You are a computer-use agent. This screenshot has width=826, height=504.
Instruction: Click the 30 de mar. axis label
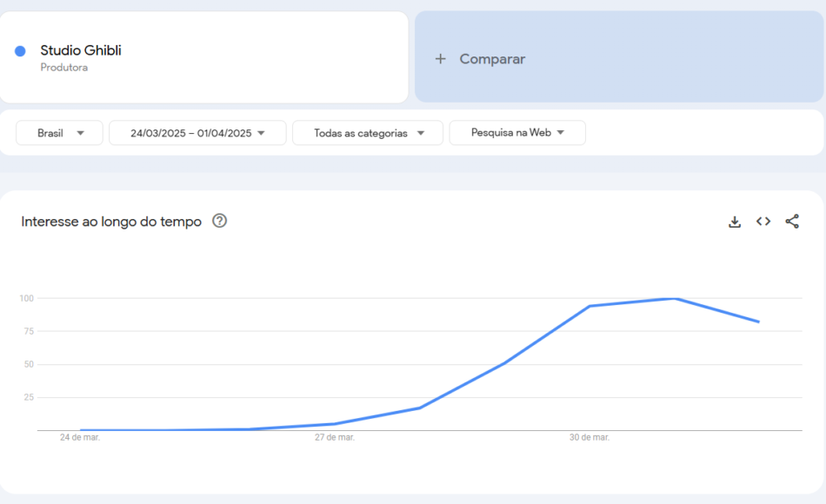point(590,438)
